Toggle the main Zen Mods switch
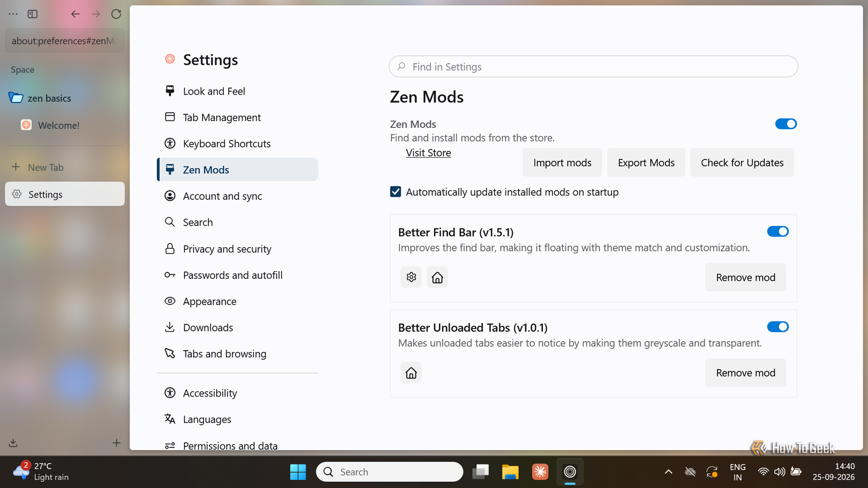This screenshot has height=488, width=868. [x=786, y=124]
